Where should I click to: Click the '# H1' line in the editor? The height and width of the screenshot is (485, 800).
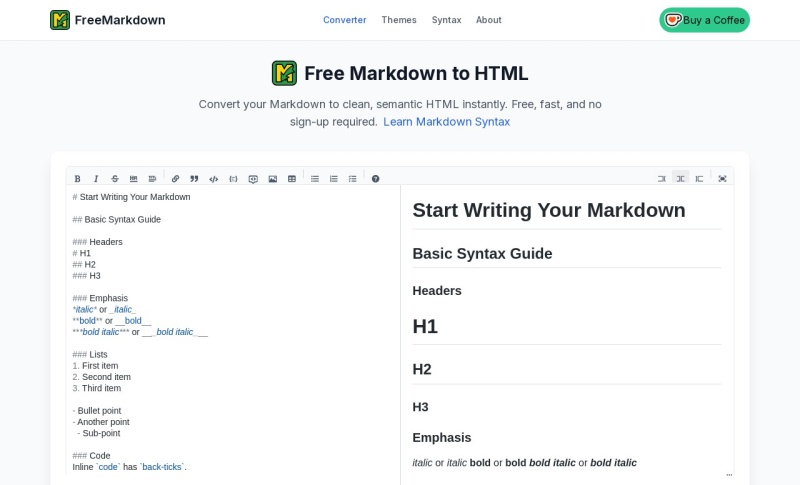[x=82, y=253]
